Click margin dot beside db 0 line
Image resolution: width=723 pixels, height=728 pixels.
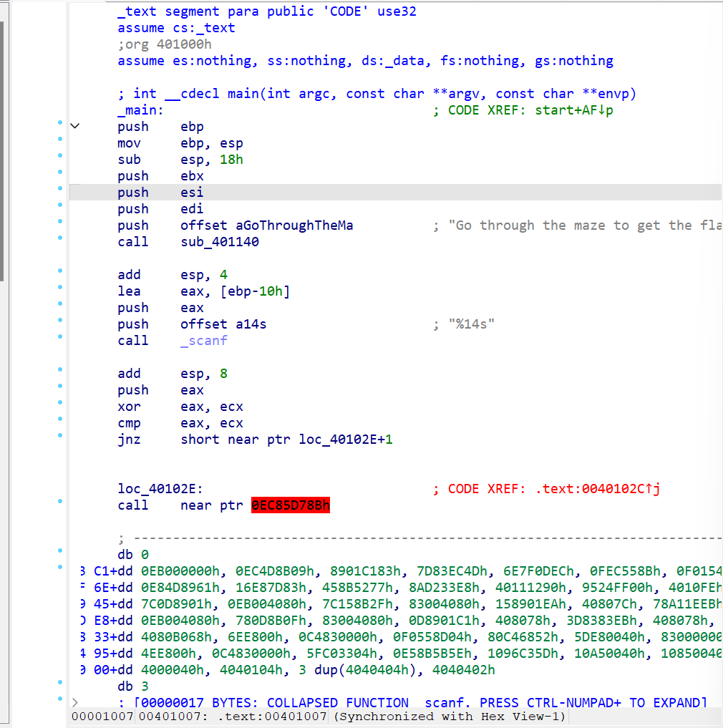[x=60, y=551]
